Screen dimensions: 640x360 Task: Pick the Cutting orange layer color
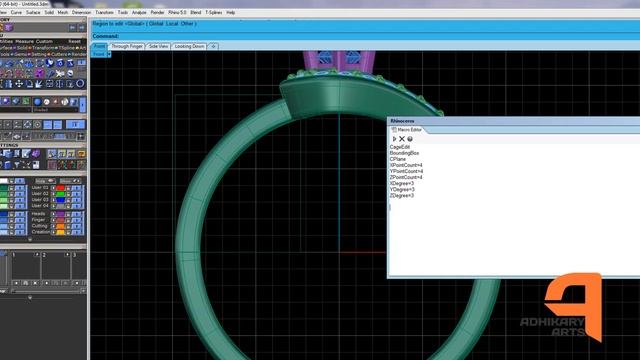tap(60, 226)
